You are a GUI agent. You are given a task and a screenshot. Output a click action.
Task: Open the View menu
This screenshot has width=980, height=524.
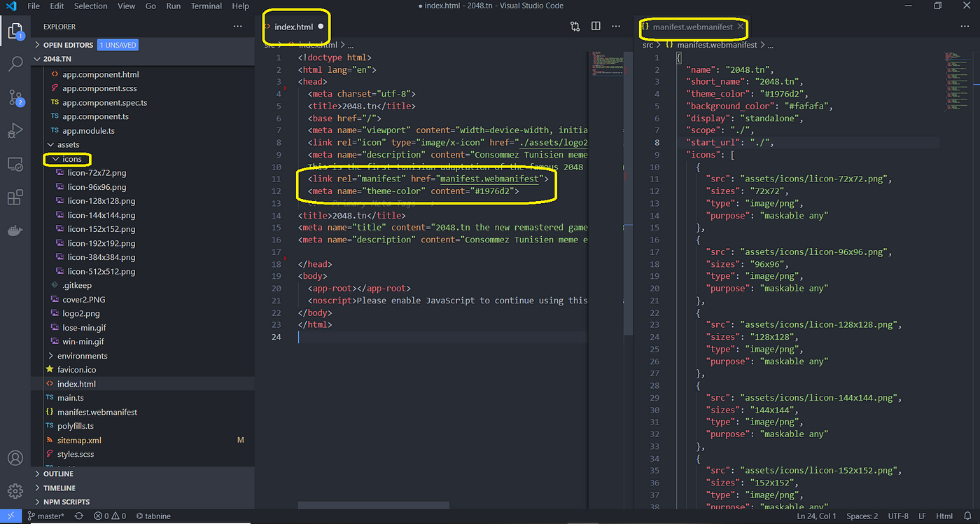coord(127,6)
